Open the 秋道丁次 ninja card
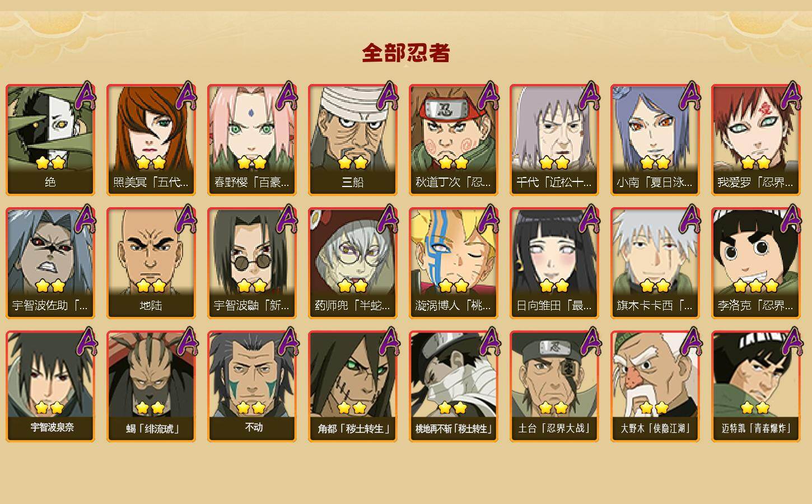 pyautogui.click(x=454, y=140)
